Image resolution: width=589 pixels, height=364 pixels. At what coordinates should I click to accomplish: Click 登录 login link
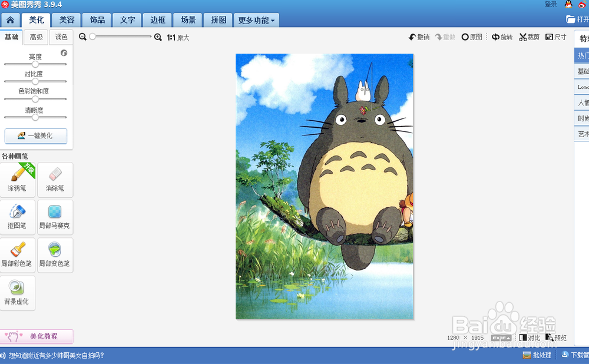point(551,5)
